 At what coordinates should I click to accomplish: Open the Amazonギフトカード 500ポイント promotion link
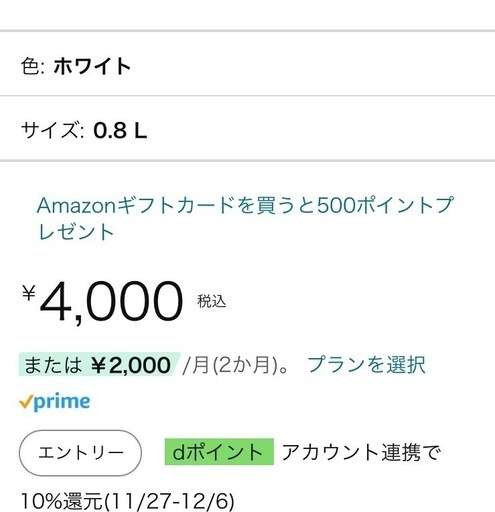245,218
